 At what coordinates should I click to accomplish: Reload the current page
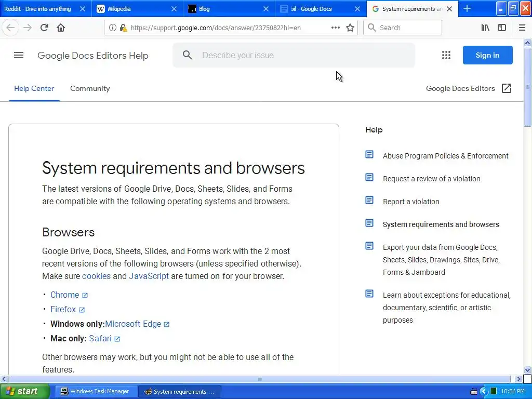click(44, 28)
